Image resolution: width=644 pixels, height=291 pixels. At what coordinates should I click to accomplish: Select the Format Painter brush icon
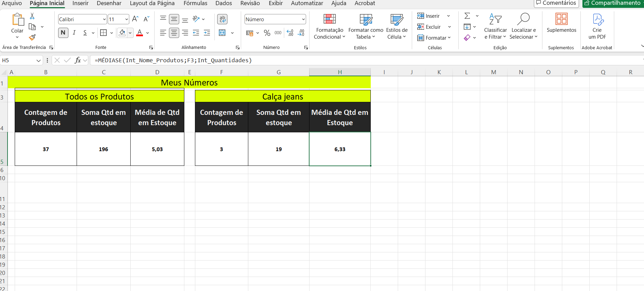[x=32, y=37]
